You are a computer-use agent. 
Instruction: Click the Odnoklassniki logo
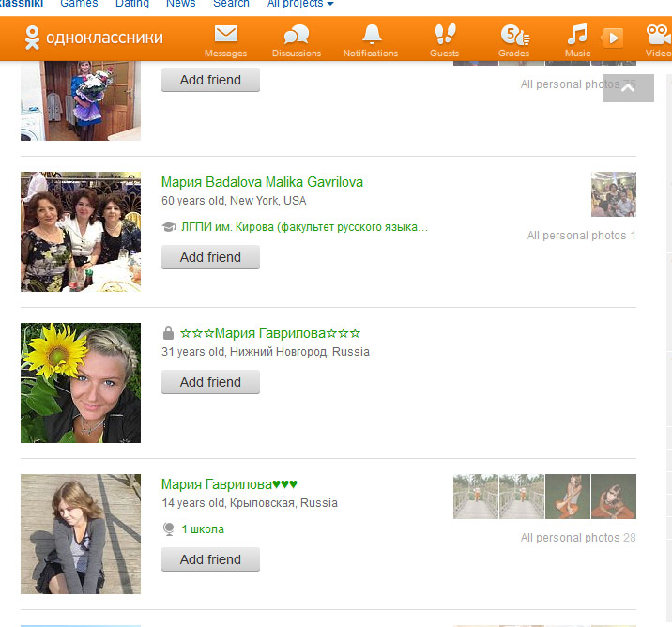pos(94,38)
